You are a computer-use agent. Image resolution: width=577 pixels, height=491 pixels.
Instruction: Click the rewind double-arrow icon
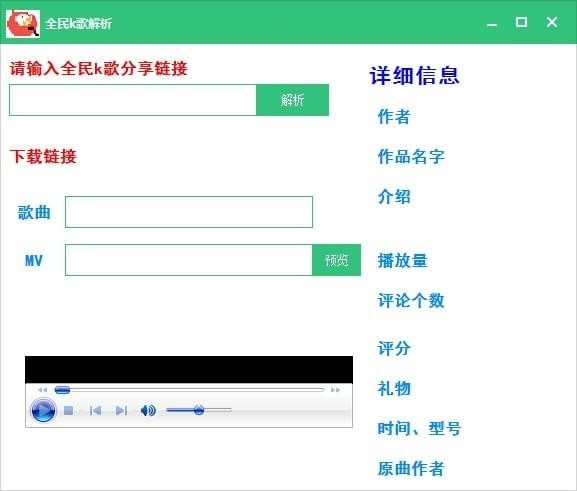(x=42, y=390)
